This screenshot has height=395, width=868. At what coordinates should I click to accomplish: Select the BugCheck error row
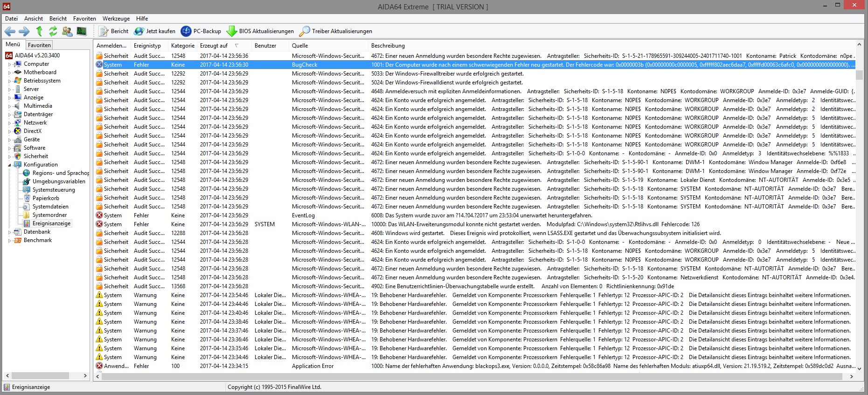[475, 65]
